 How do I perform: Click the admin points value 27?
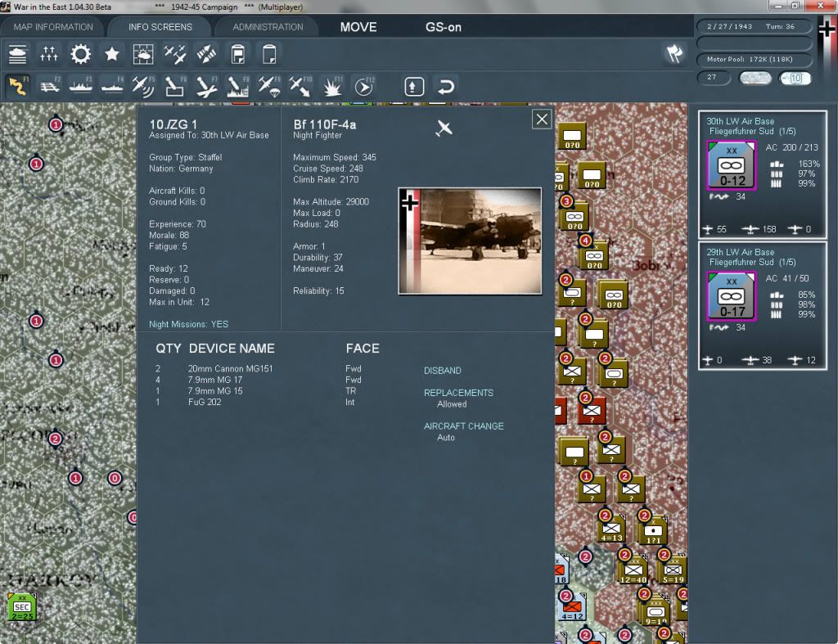(713, 78)
